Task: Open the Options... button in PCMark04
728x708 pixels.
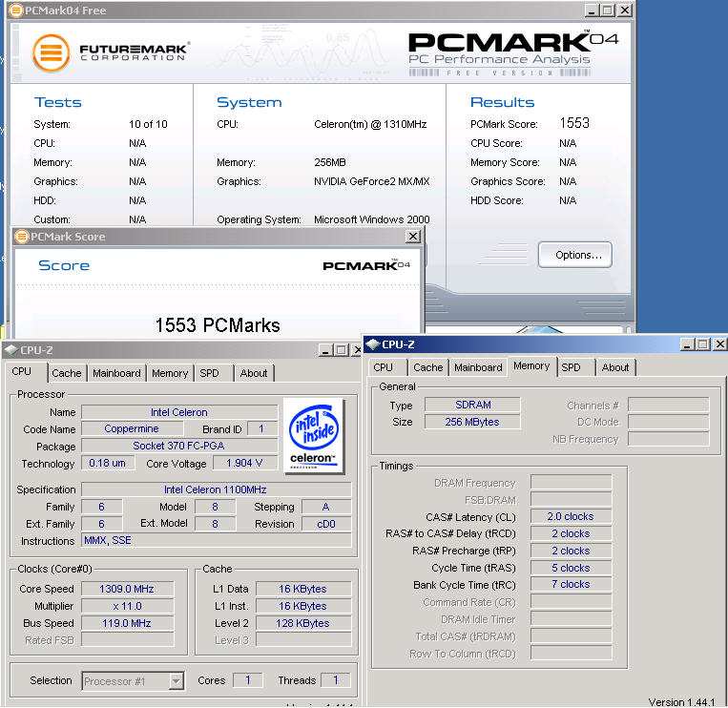Action: pos(575,255)
